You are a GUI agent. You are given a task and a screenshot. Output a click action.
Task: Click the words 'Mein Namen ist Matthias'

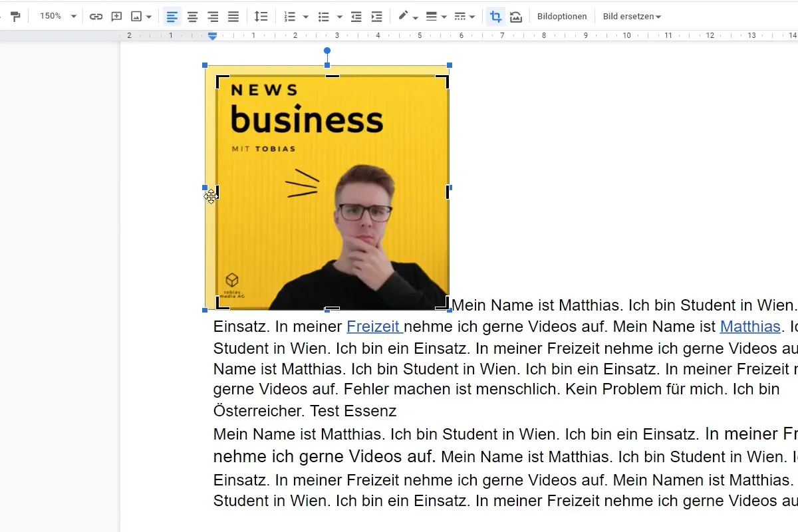[702, 479]
